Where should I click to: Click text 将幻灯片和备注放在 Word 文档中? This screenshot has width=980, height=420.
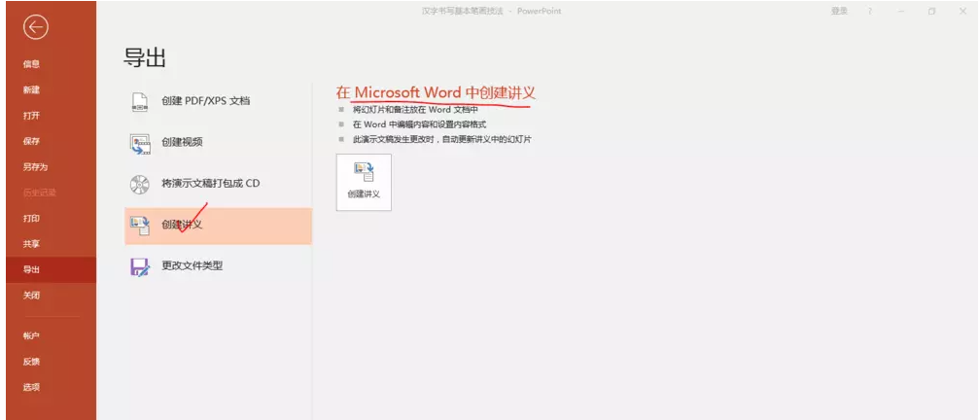pos(415,109)
